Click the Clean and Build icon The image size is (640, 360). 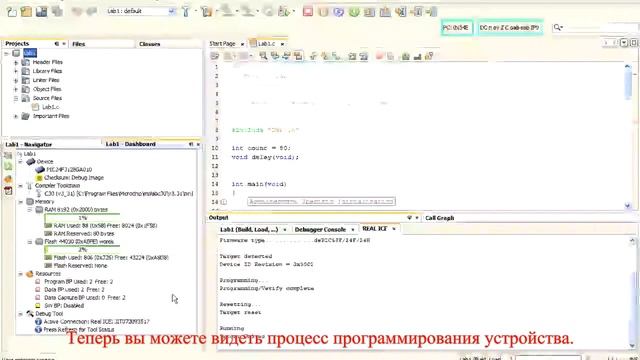pyautogui.click(x=207, y=11)
